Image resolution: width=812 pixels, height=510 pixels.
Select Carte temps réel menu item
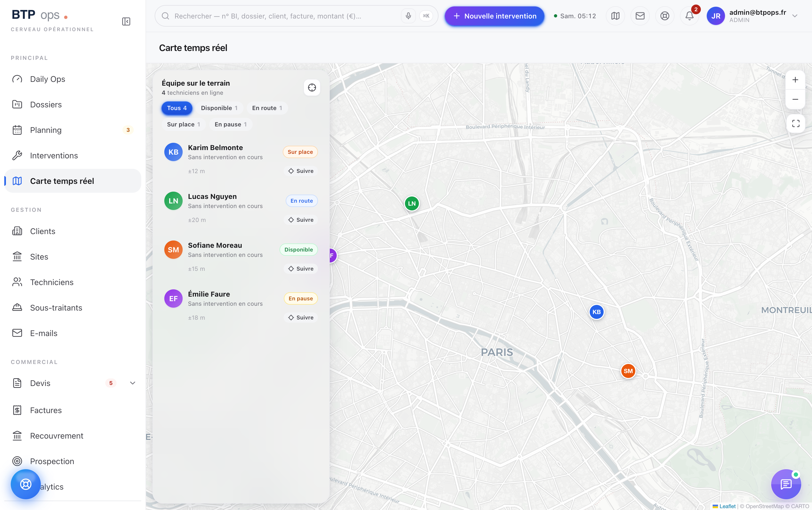tap(73, 181)
